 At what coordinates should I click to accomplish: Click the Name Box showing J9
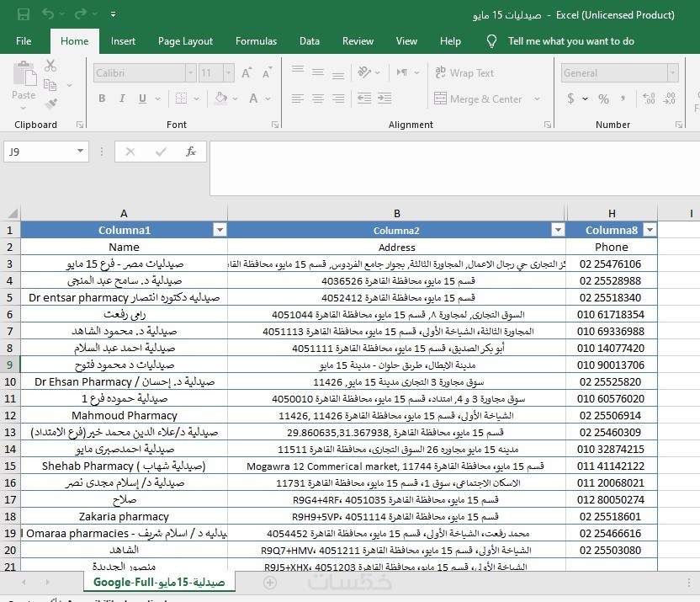point(46,152)
